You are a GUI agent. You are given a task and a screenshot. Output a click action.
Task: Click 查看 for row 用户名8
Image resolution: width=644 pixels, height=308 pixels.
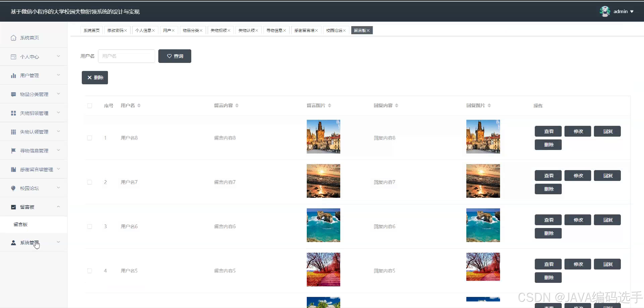(548, 131)
